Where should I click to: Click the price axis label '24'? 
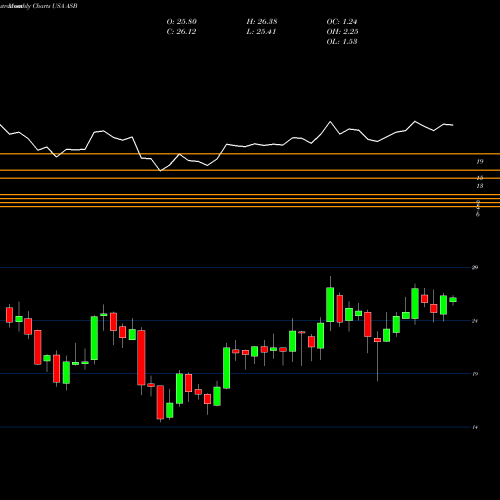[x=475, y=321]
